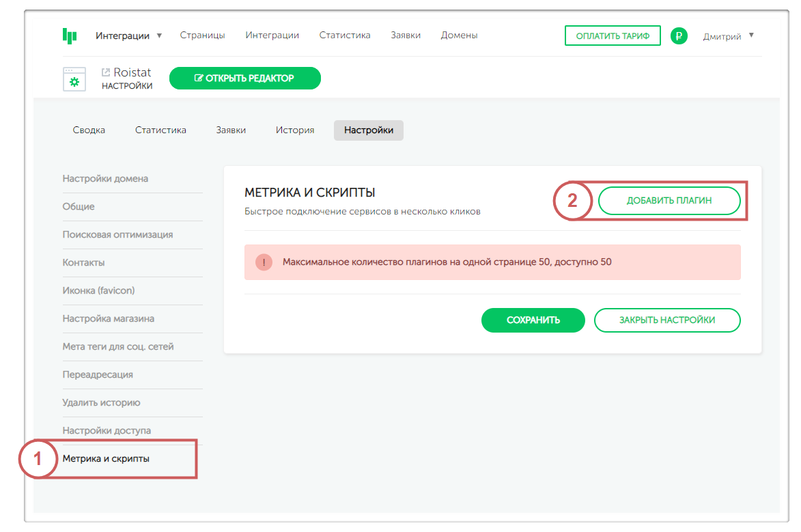Click the green ruble balance icon
This screenshot has height=532, width=801.
click(678, 36)
